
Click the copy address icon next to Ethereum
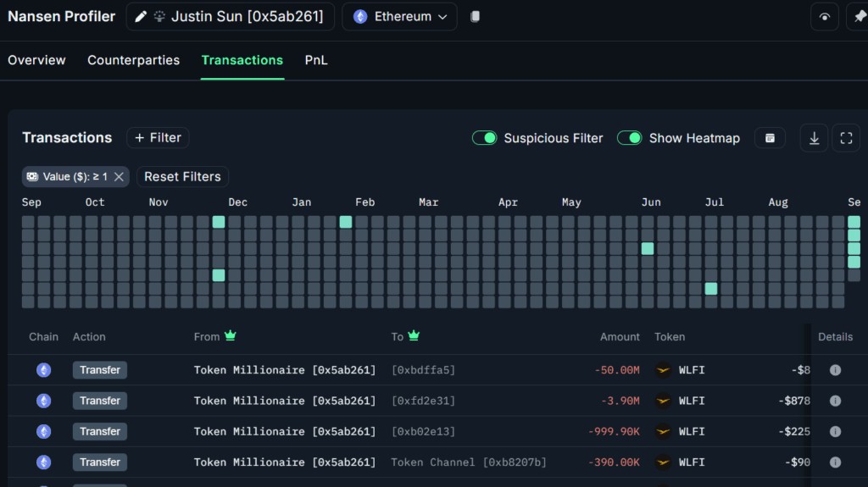point(475,17)
